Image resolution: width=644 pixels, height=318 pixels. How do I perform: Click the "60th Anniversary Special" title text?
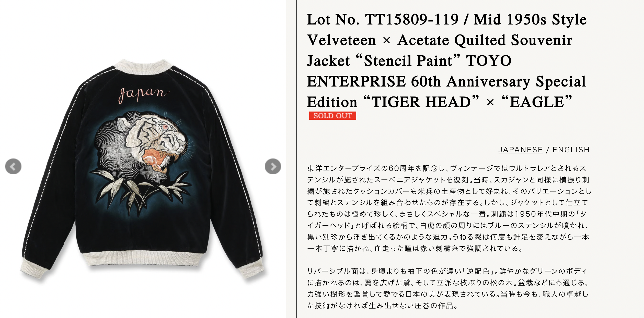[x=498, y=81]
